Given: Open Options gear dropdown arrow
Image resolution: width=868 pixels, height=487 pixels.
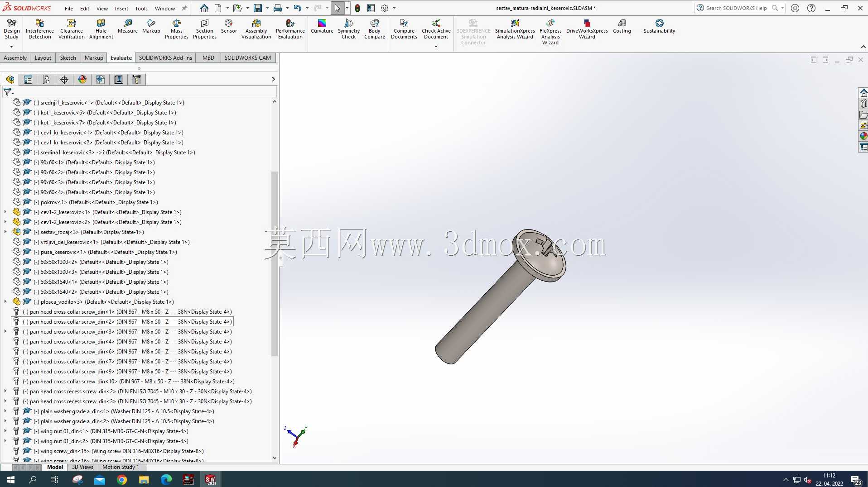Looking at the screenshot, I should point(394,8).
